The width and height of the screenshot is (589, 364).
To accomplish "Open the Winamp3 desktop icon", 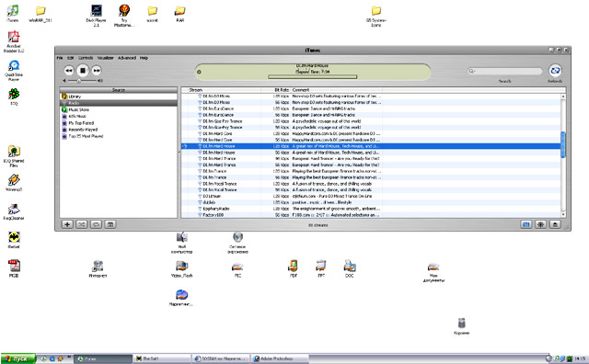I will click(x=14, y=183).
